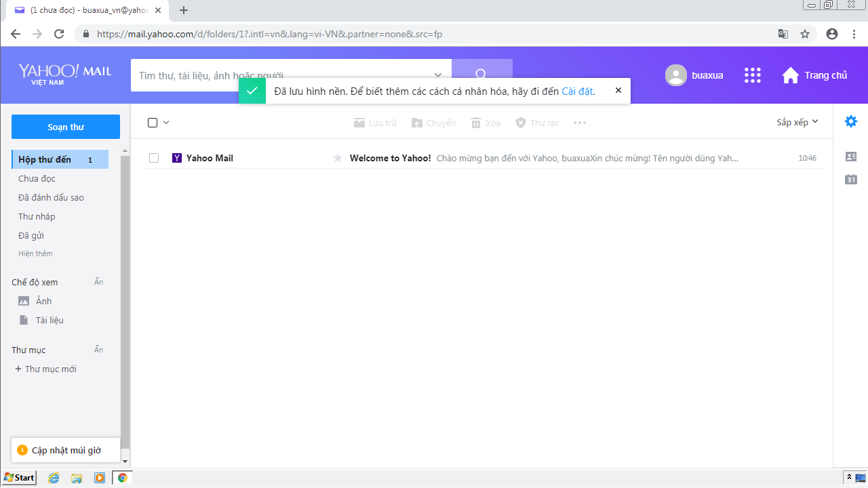This screenshot has height=488, width=868.
Task: Expand the select-all dropdown arrow
Action: [166, 123]
